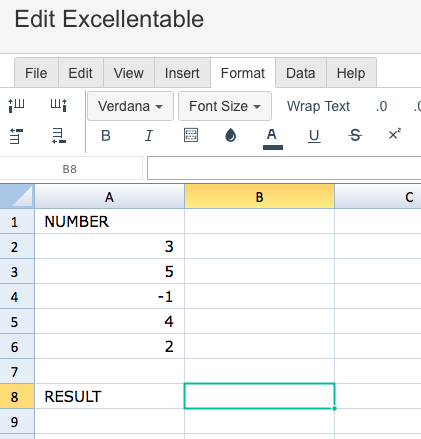Click the Wrap Text button

tap(318, 106)
